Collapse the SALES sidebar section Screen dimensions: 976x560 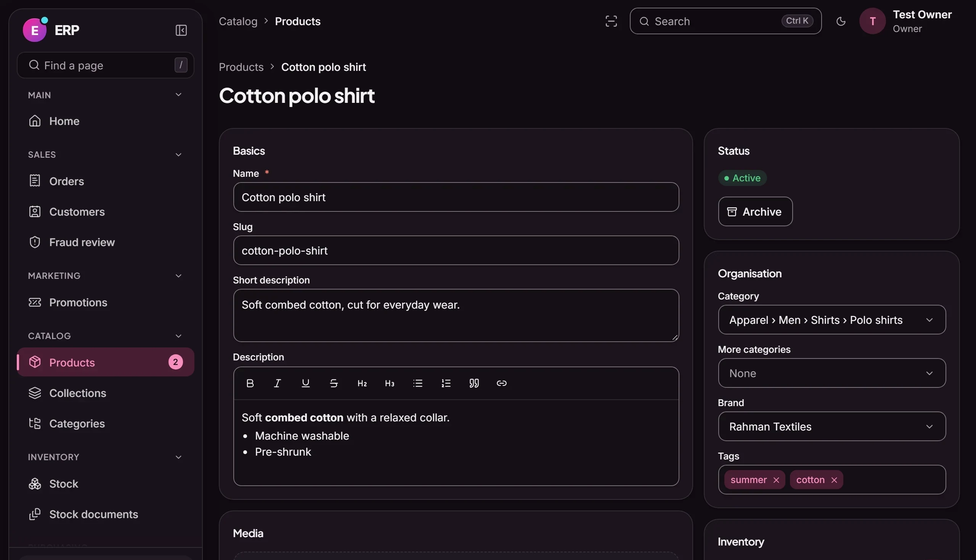(178, 155)
